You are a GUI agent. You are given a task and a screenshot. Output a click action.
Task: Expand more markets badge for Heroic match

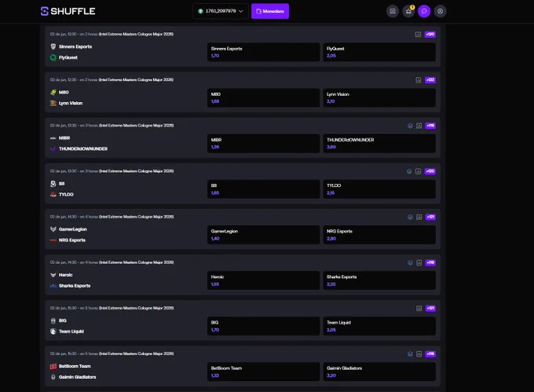click(x=430, y=262)
